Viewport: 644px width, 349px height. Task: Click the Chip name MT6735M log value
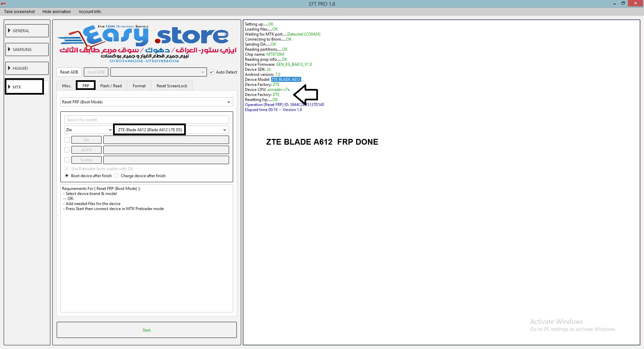275,54
